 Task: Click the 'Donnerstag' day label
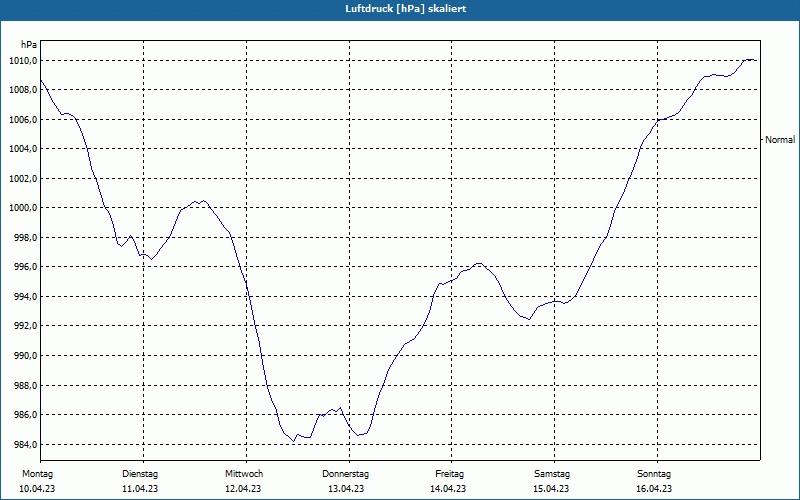click(345, 474)
